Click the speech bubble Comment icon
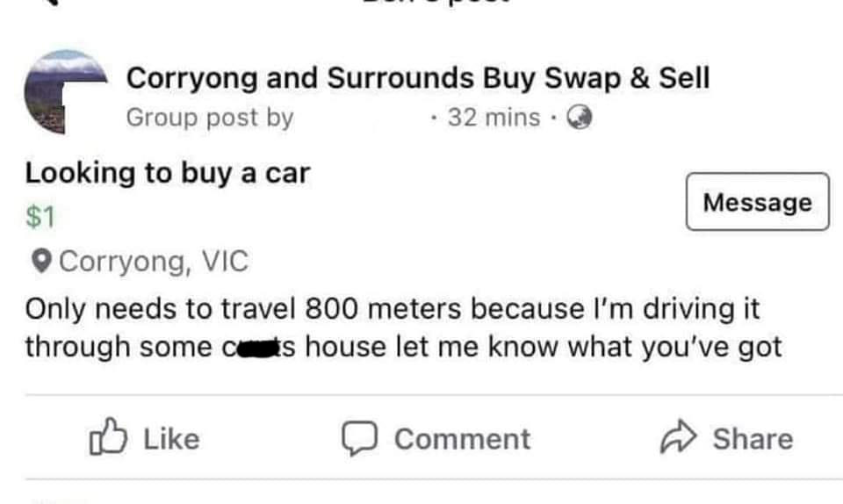This screenshot has width=843, height=504. coord(357,438)
